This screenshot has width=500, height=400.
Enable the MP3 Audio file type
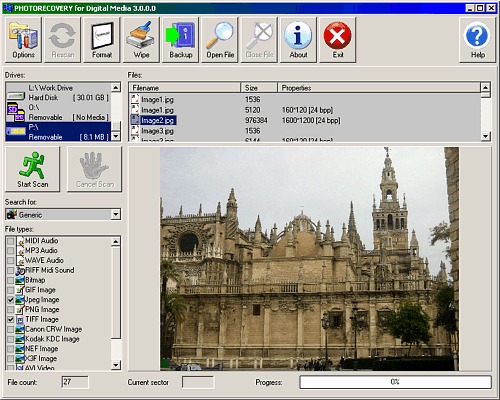(11, 250)
